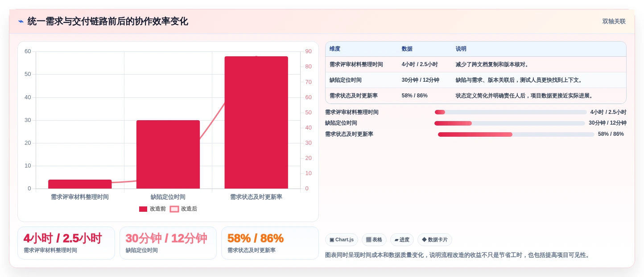Image resolution: width=644 pixels, height=277 pixels.
Task: Click the 需求状态及时更新率 bar in chart
Action: click(x=256, y=122)
